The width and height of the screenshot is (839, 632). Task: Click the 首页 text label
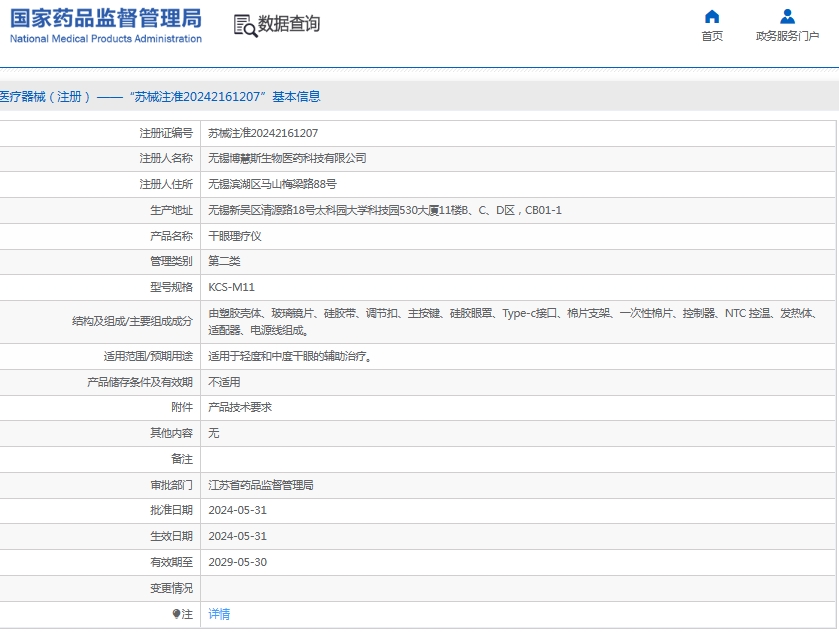coord(712,36)
